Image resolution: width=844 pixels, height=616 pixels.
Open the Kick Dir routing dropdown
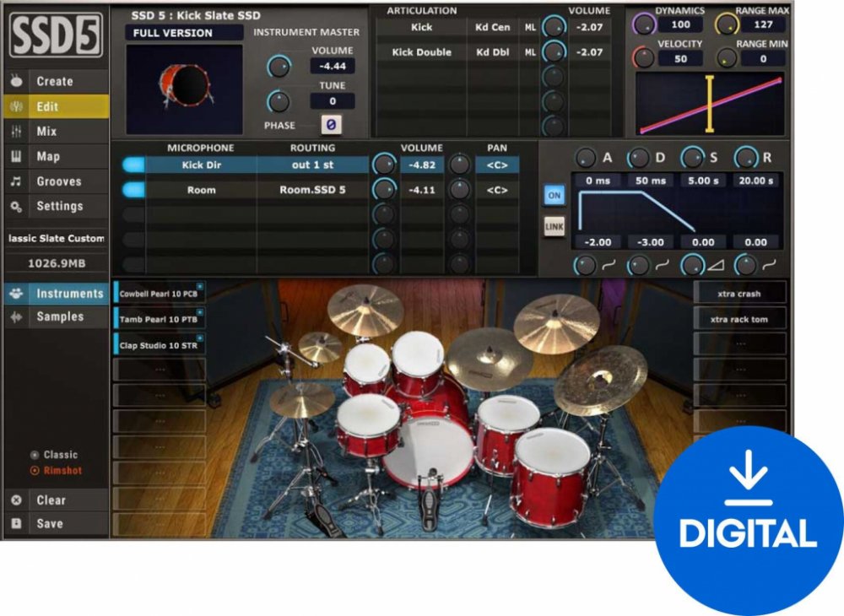[x=312, y=165]
